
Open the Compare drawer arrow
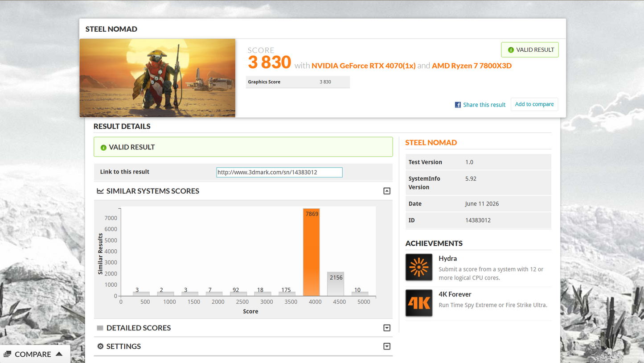tap(59, 354)
